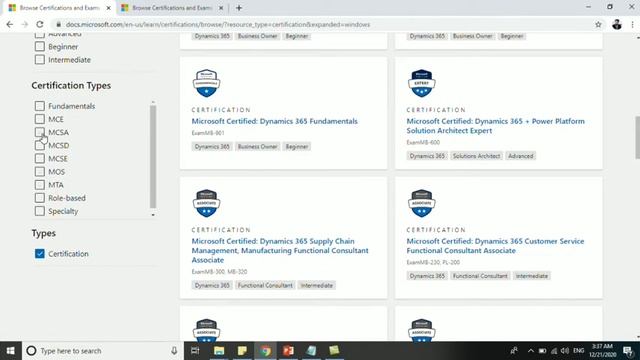Image resolution: width=640 pixels, height=360 pixels.
Task: Show hidden tray icons chevron
Action: point(531,351)
